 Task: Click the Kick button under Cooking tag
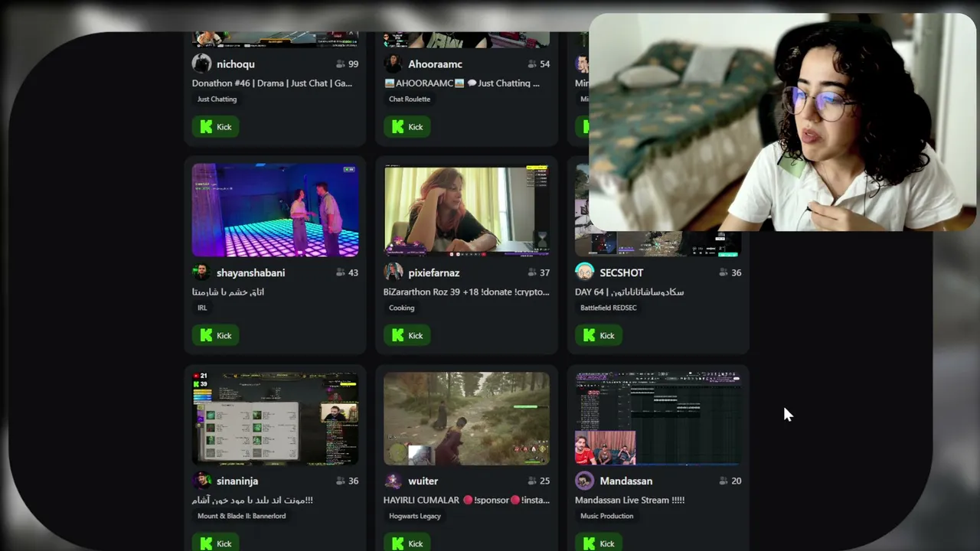(407, 335)
